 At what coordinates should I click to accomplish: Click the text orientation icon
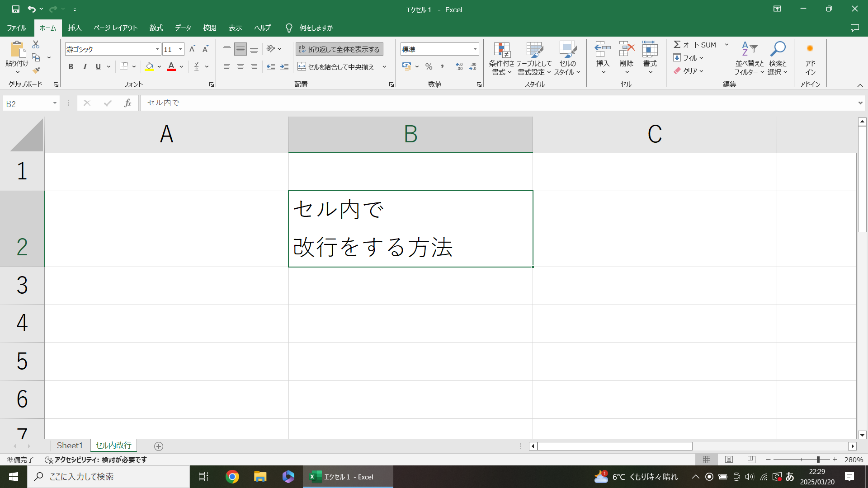pyautogui.click(x=270, y=49)
